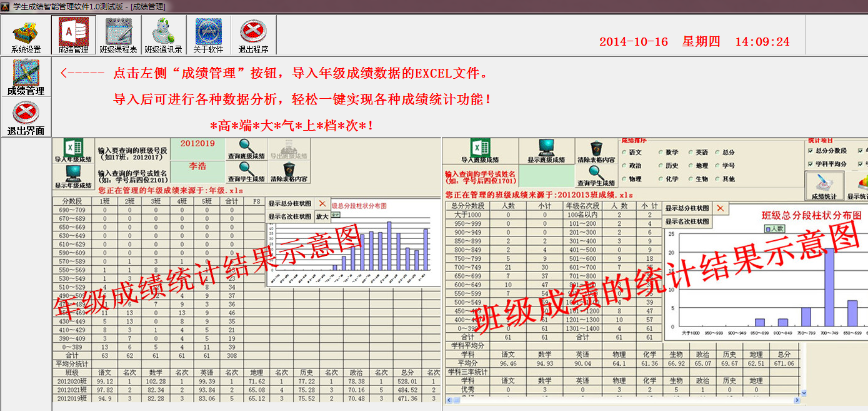The width and height of the screenshot is (868, 411).
Task: Select 化学 sorting radio button
Action: pyautogui.click(x=669, y=179)
